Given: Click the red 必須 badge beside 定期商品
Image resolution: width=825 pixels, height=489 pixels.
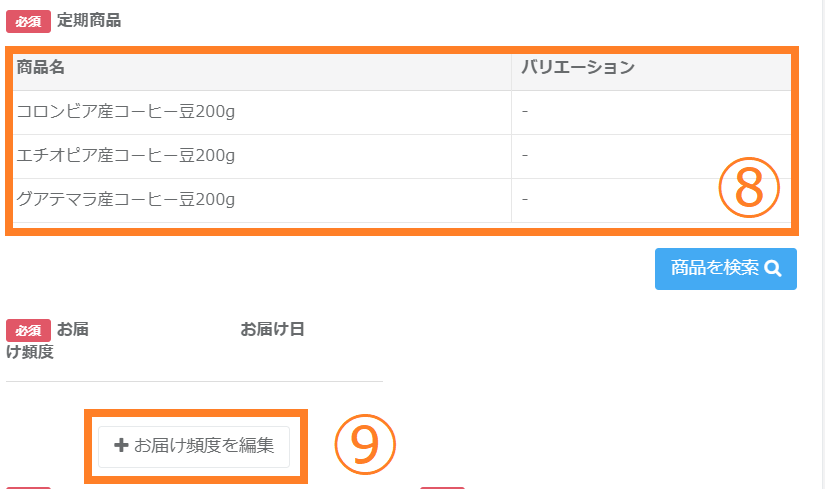Looking at the screenshot, I should tap(28, 21).
